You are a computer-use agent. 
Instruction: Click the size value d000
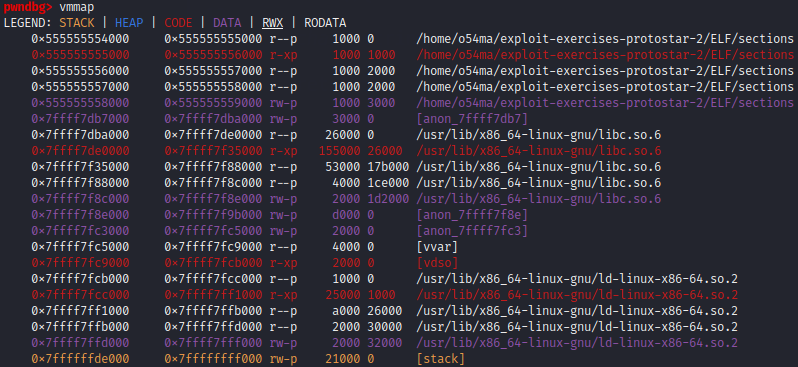tap(347, 215)
